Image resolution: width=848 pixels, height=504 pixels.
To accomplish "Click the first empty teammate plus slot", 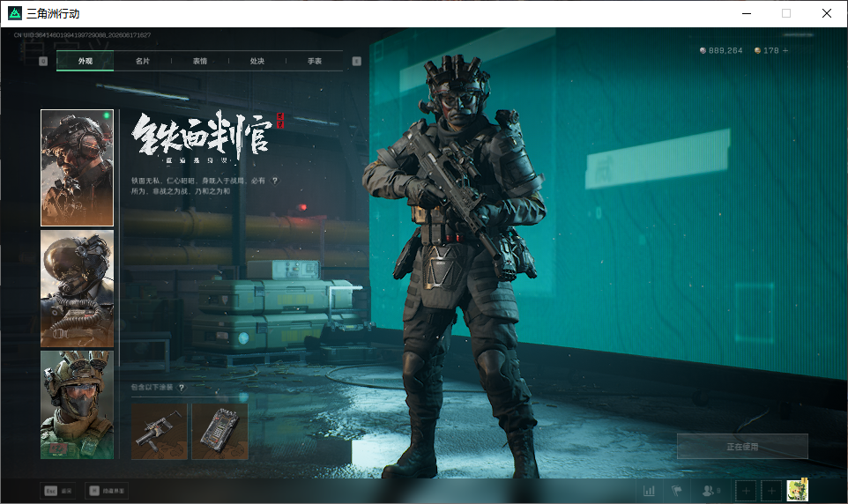I will click(746, 491).
